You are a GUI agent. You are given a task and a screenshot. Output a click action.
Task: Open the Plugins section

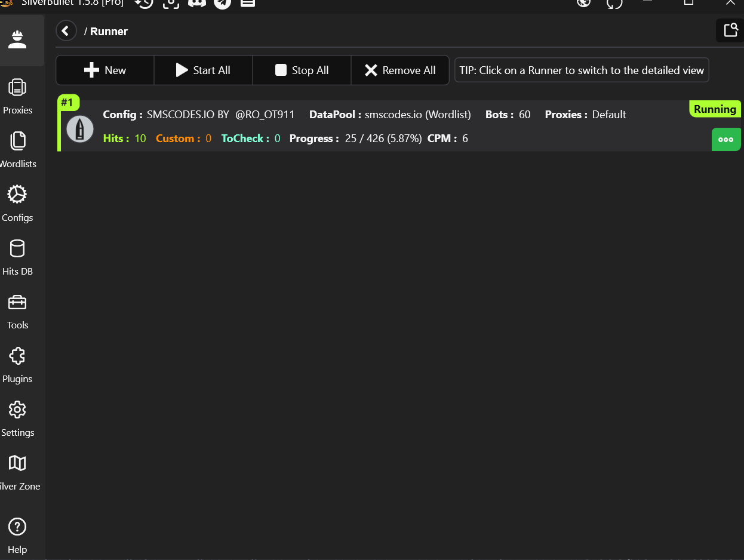pos(17,365)
